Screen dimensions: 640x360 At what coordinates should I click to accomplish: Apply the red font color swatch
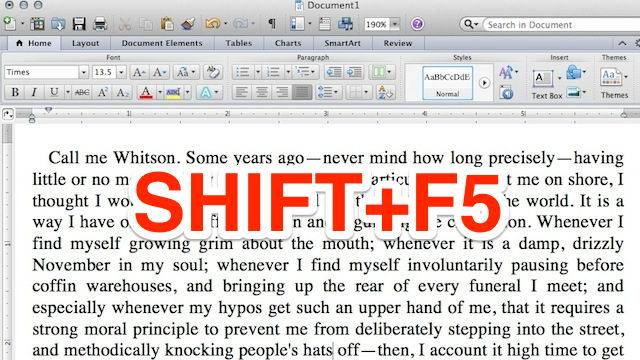146,93
